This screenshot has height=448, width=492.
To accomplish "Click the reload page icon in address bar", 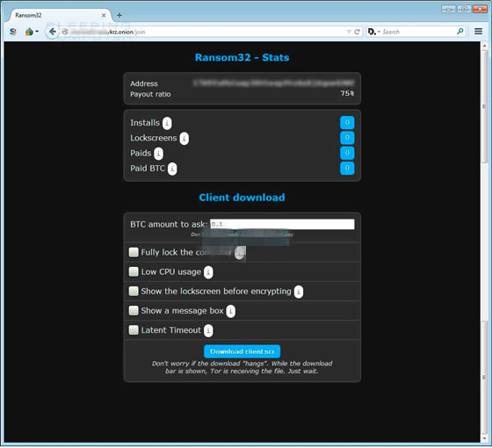I will tap(357, 32).
